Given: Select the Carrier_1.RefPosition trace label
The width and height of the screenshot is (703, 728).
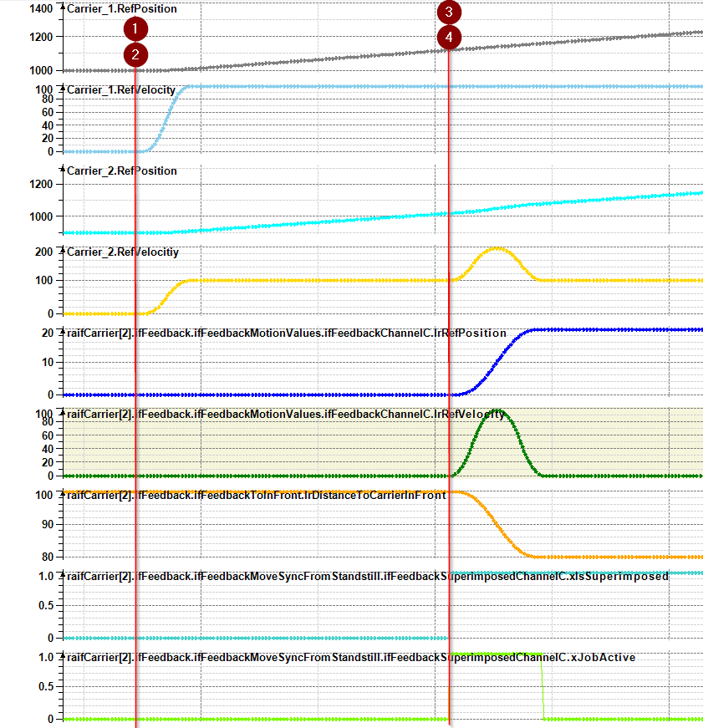Looking at the screenshot, I should click(121, 9).
